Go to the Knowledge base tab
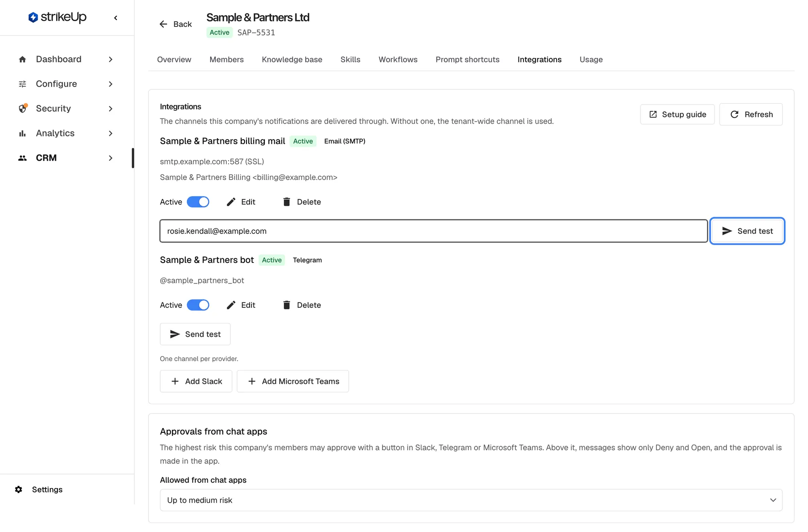Viewport: 808px width, 532px height. (292, 60)
